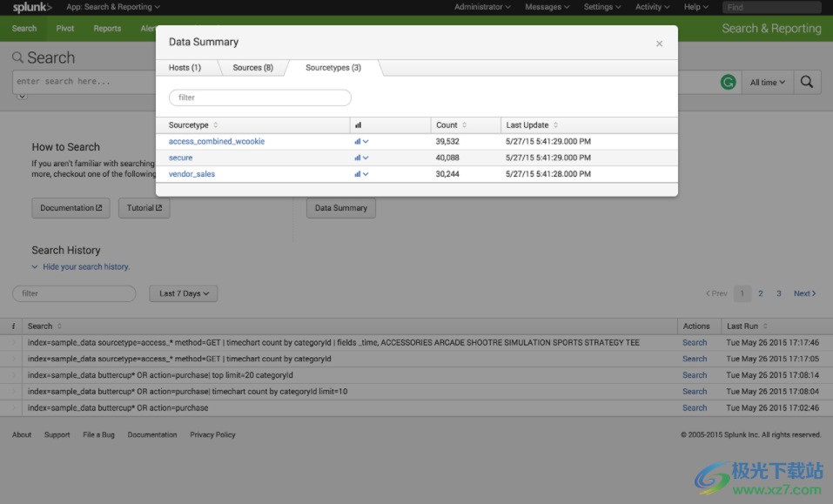Screen dimensions: 833x504
Task: Expand the first search history row
Action: pos(13,343)
